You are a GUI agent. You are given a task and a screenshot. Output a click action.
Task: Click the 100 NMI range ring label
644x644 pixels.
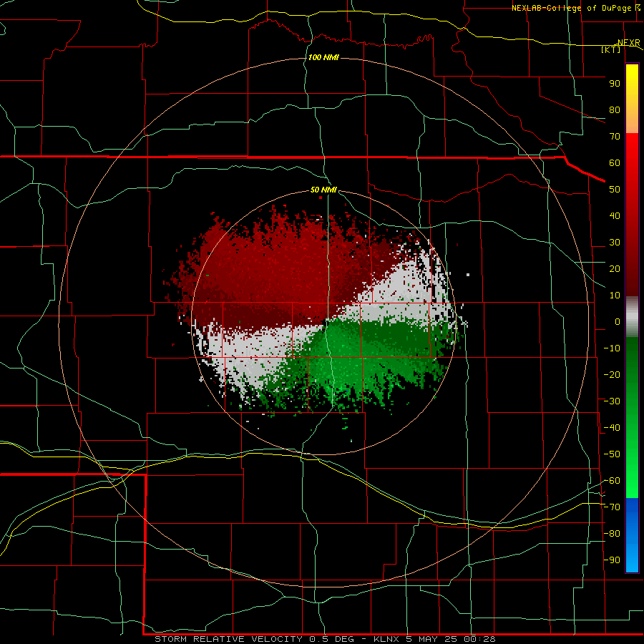pyautogui.click(x=323, y=57)
